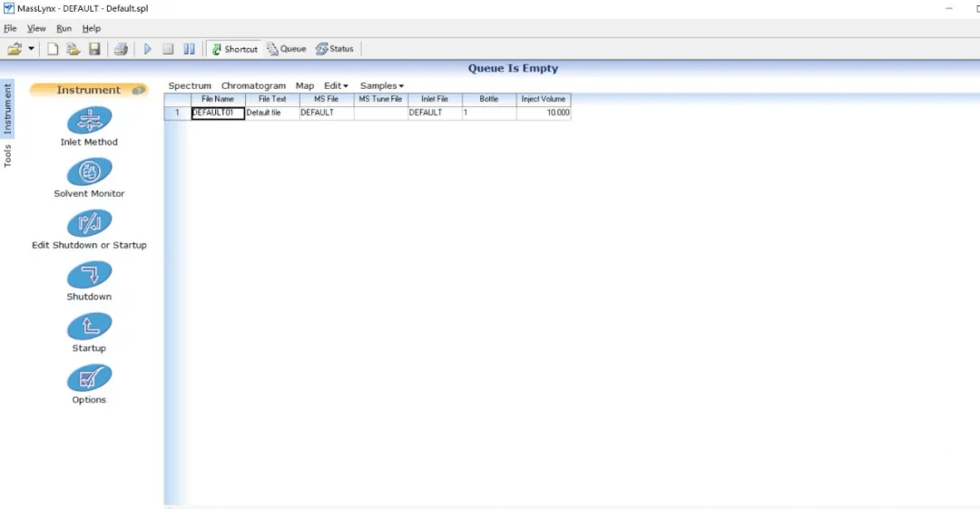Image resolution: width=980 pixels, height=509 pixels.
Task: Save the sample list with floppy icon
Action: 94,49
